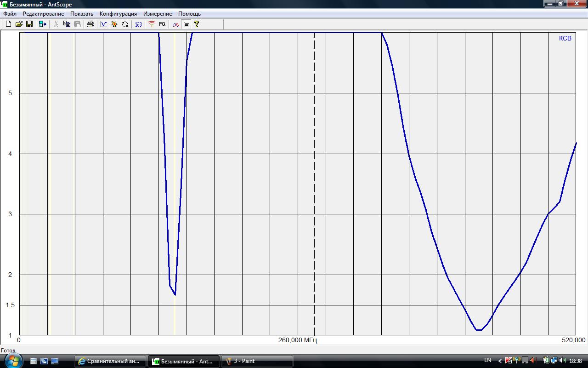Image resolution: width=588 pixels, height=368 pixels.
Task: Open the Файл menu
Action: (10, 14)
